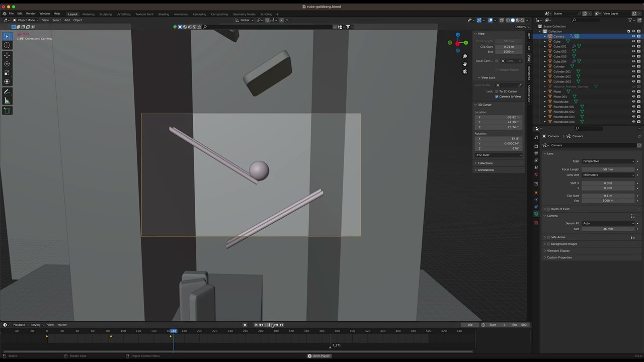Viewport: 644px width, 362px height.
Task: Open Output properties tab icon
Action: [536, 153]
